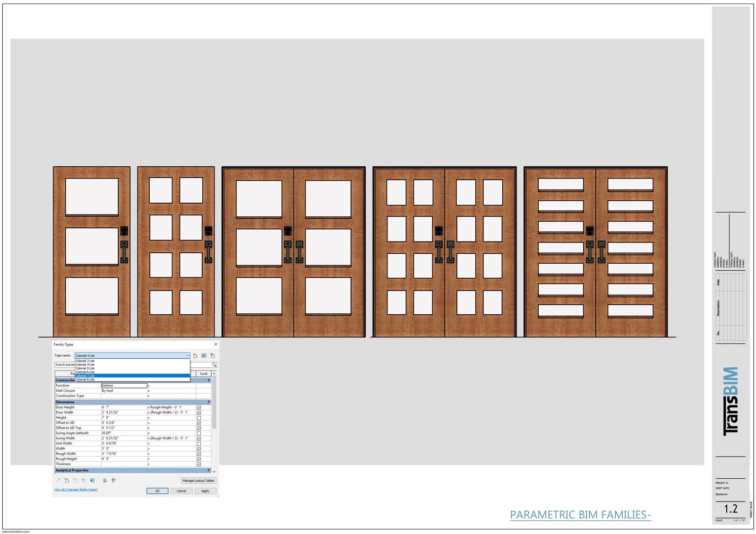756x534 pixels.
Task: Click the Move Parameter Down icon
Action: pyautogui.click(x=93, y=481)
